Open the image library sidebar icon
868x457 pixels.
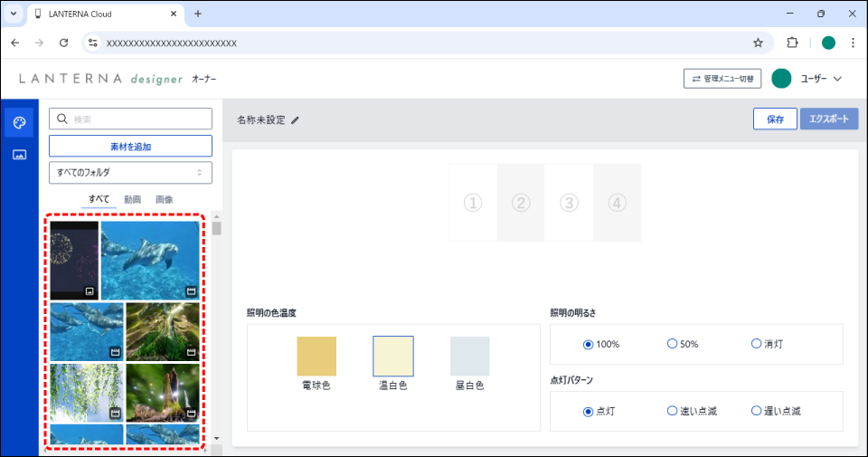pyautogui.click(x=19, y=155)
